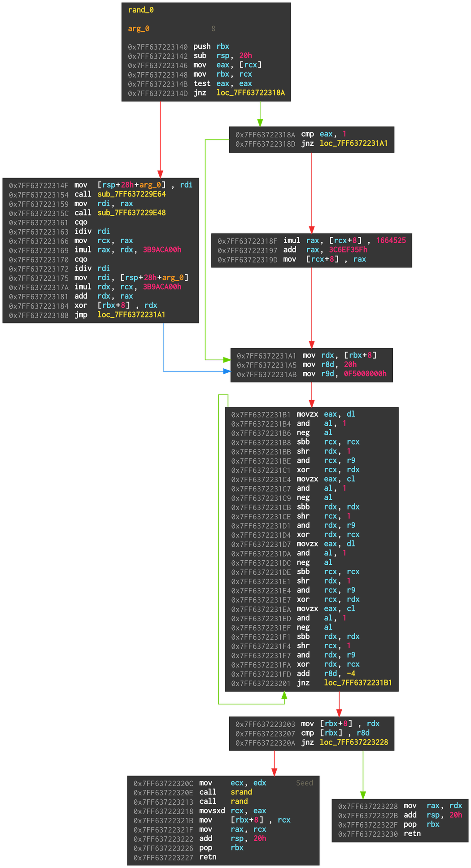Follow loc_7FF6372231A1 in jnz at 0x7FF63722318D
471x868 pixels.
353,143
